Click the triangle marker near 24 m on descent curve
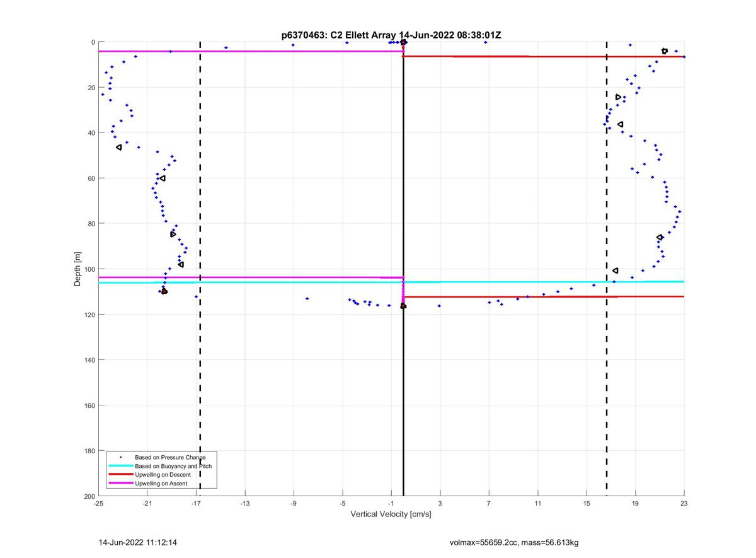Image resolution: width=756 pixels, height=558 pixels. (x=619, y=97)
